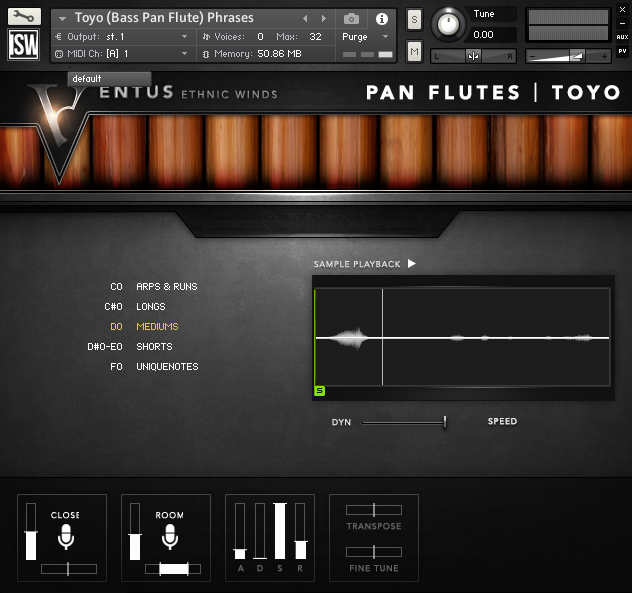632x593 pixels.
Task: Adjust the ROOM mic volume fader
Action: pyautogui.click(x=135, y=532)
